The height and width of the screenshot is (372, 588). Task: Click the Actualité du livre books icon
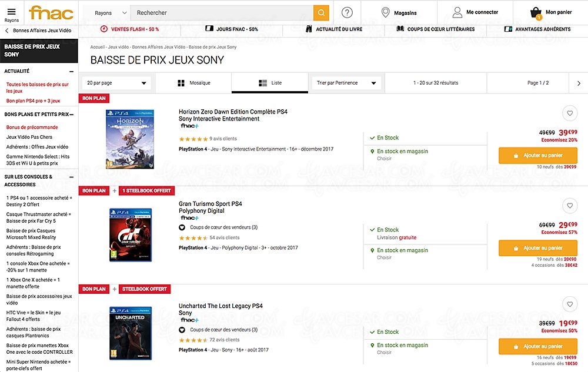309,29
